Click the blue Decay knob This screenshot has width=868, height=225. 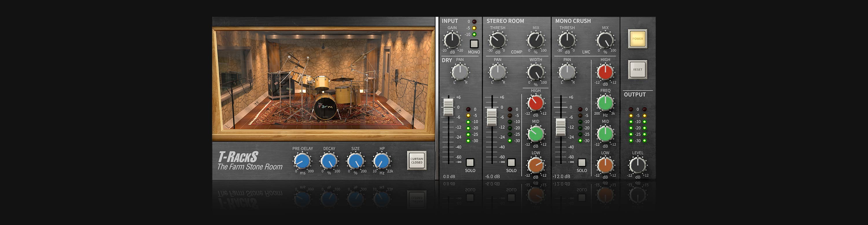pos(329,161)
